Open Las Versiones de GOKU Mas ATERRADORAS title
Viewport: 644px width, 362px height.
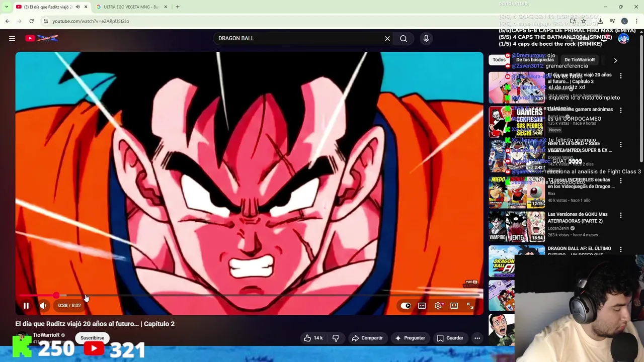coord(578,218)
